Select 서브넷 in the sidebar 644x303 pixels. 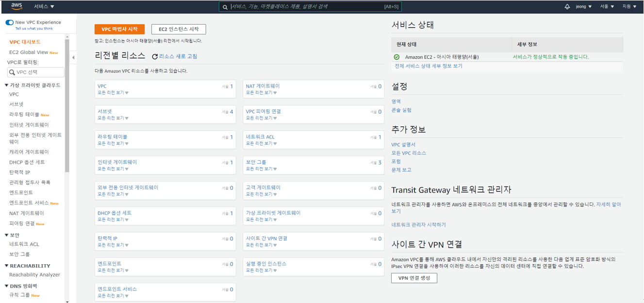tap(16, 104)
